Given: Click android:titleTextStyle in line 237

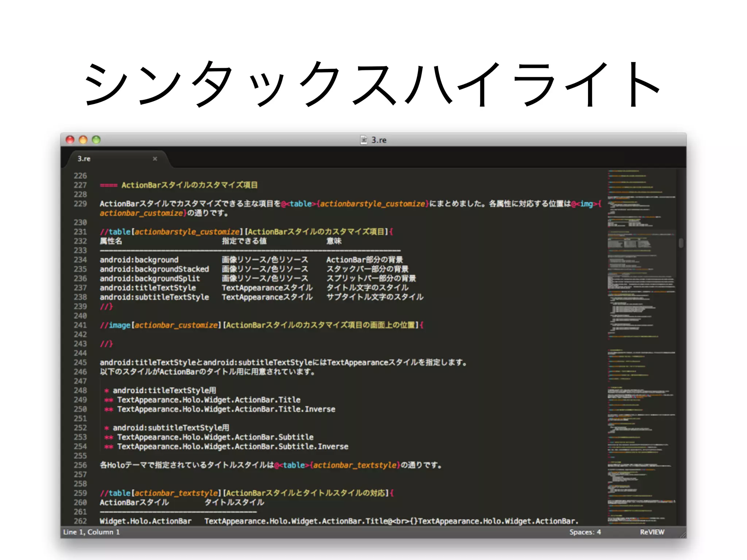Looking at the screenshot, I should click(148, 288).
